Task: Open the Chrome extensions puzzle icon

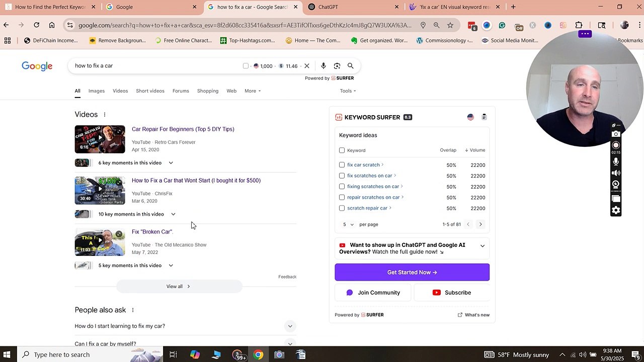Action: 579,25
